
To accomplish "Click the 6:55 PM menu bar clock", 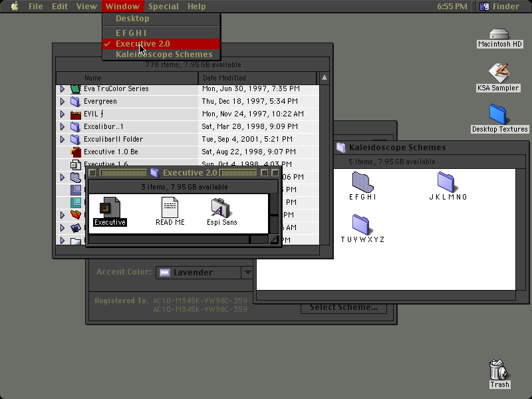I will coord(452,6).
